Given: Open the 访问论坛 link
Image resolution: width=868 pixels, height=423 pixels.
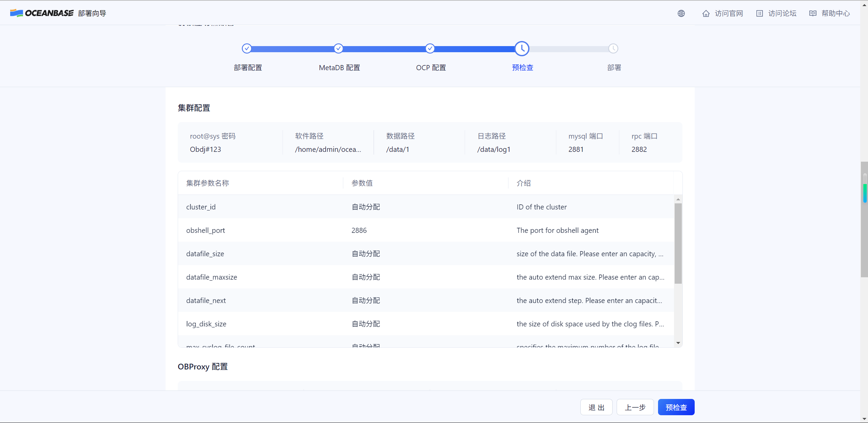Looking at the screenshot, I should [x=782, y=13].
